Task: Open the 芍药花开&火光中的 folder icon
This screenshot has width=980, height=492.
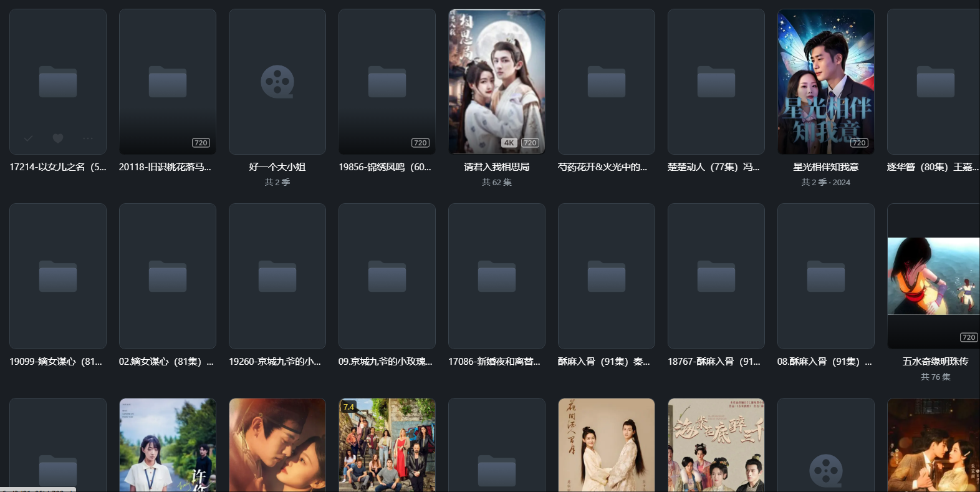Action: 607,82
